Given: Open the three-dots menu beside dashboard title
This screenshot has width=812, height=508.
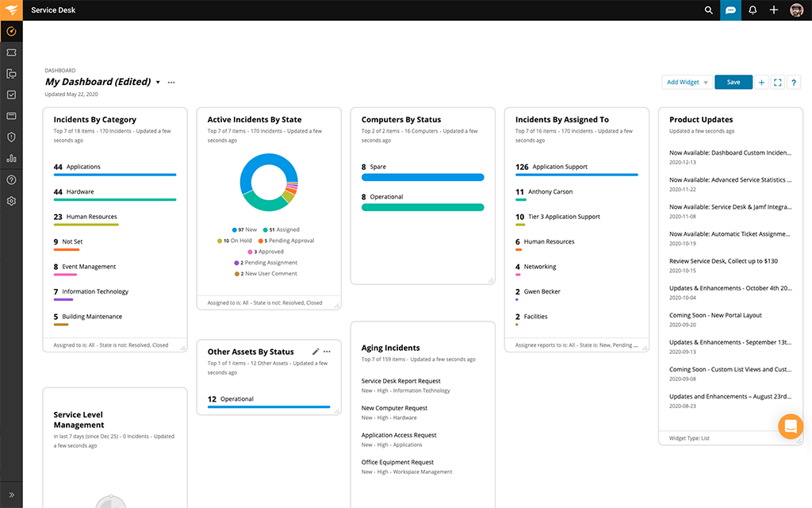Looking at the screenshot, I should point(171,83).
